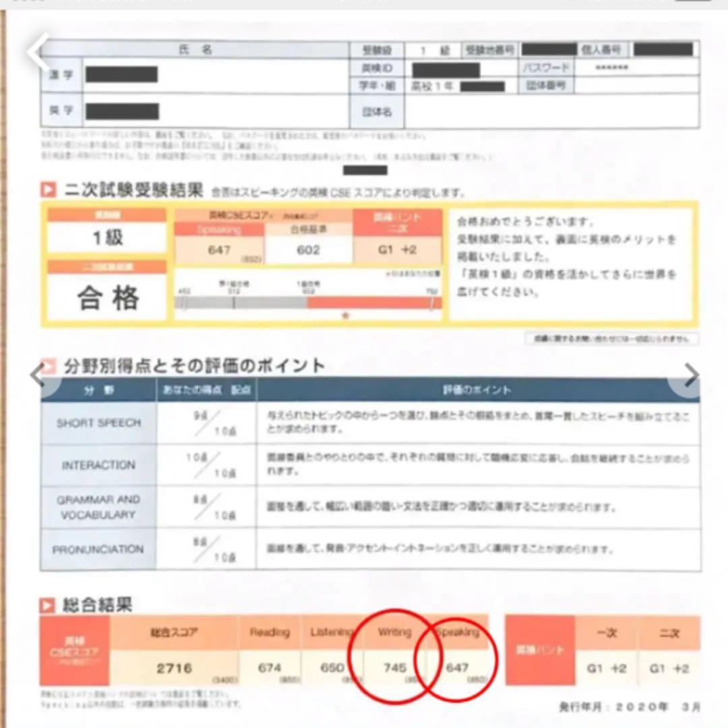Select the 'GRAMMAR AND VOCABULARY' row label
The height and width of the screenshot is (728, 728).
coord(98,508)
